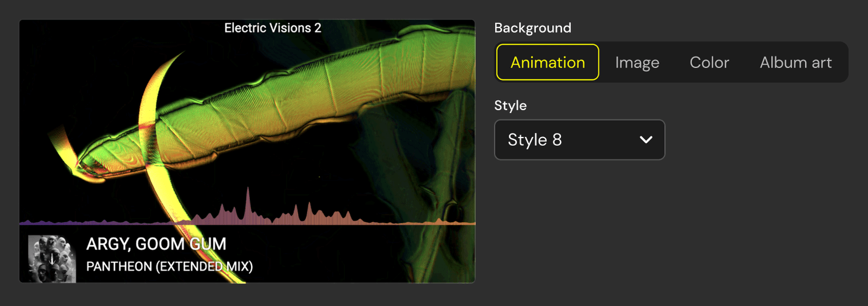Click the PANTHEON (EXTENDED MIX) track title

point(169,266)
